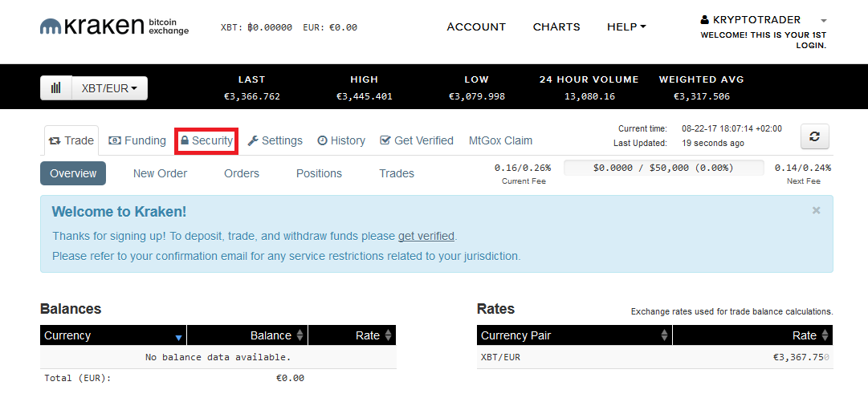Click the current time value
The image size is (868, 406).
point(731,129)
